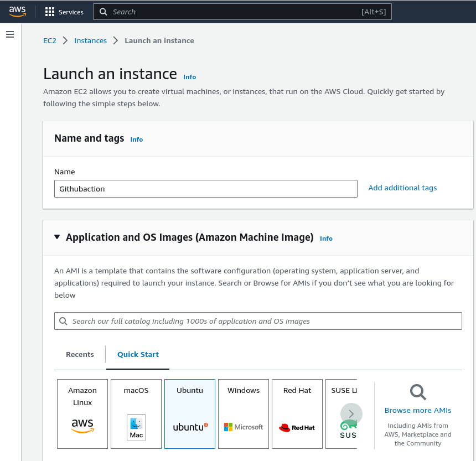Show next AMI tiles with arrow button

point(351,413)
